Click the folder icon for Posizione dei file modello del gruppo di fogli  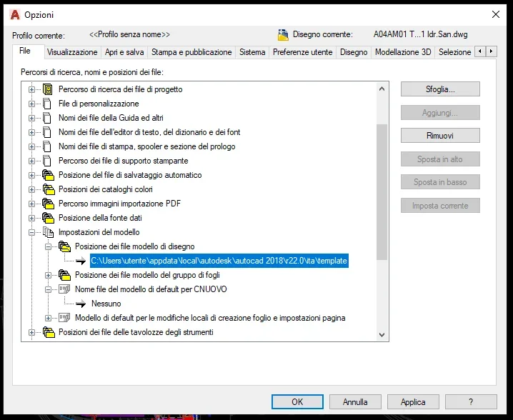point(65,275)
